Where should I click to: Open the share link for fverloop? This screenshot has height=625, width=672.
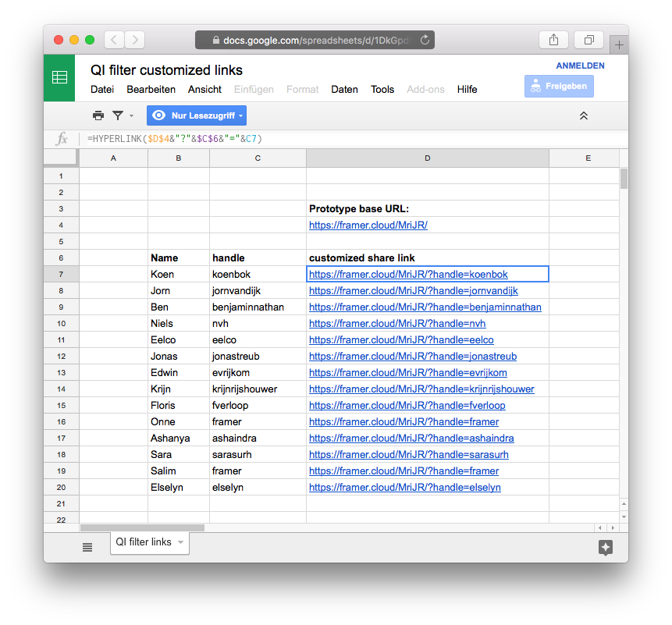coord(407,405)
